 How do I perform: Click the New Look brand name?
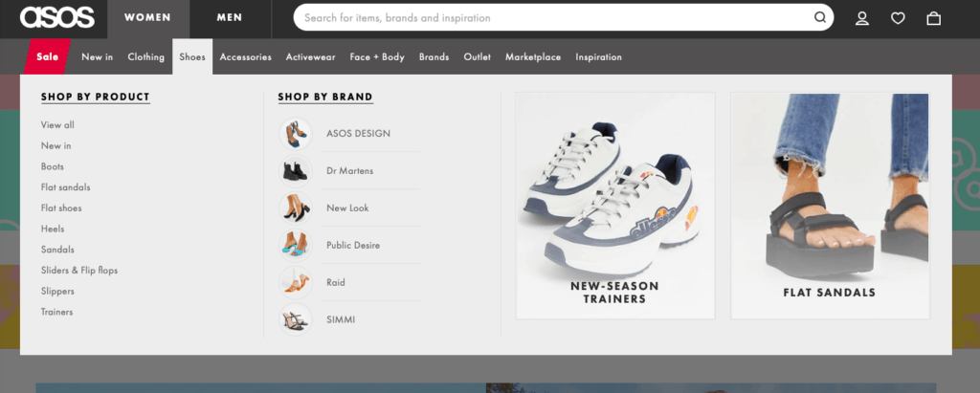[347, 208]
